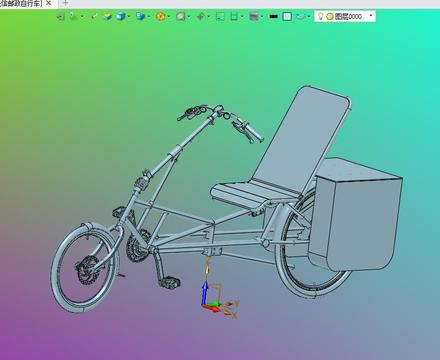Expand arrow beside the cross arrows icon
Screen dimensions: 440x360
[x=209, y=16]
